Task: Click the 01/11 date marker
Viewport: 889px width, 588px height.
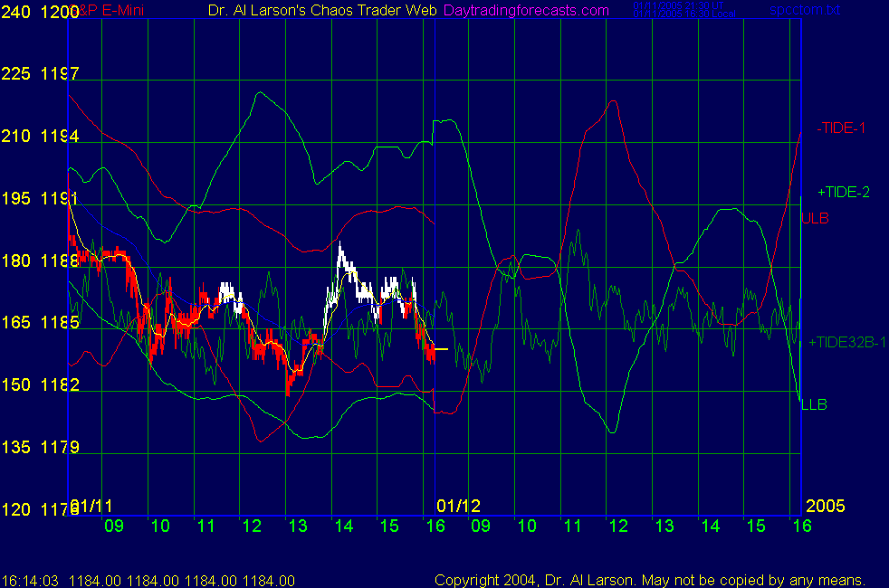Action: [91, 505]
